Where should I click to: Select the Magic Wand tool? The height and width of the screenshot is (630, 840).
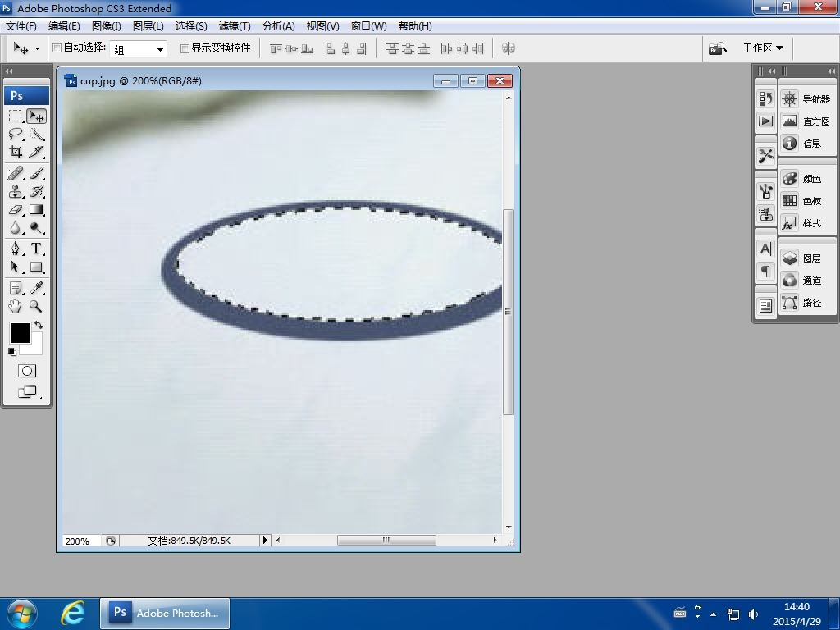click(x=36, y=134)
